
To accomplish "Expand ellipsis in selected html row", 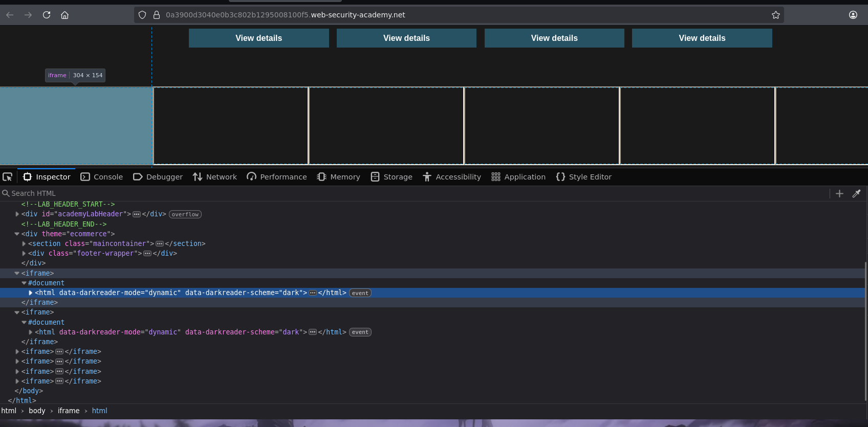I will pyautogui.click(x=313, y=293).
